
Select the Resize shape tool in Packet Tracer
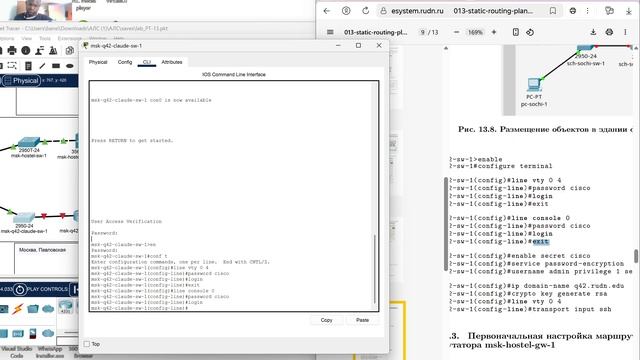[x=12, y=66]
